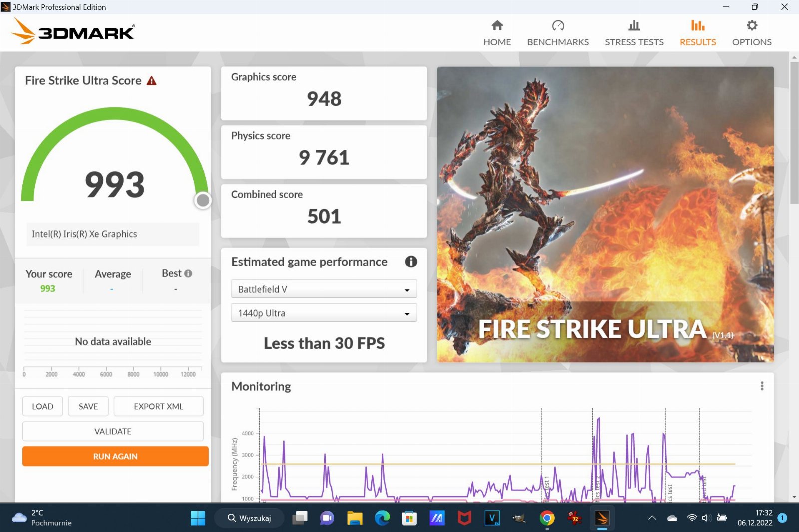799x532 pixels.
Task: Click the 'Less than 30 FPS' text
Action: click(324, 343)
